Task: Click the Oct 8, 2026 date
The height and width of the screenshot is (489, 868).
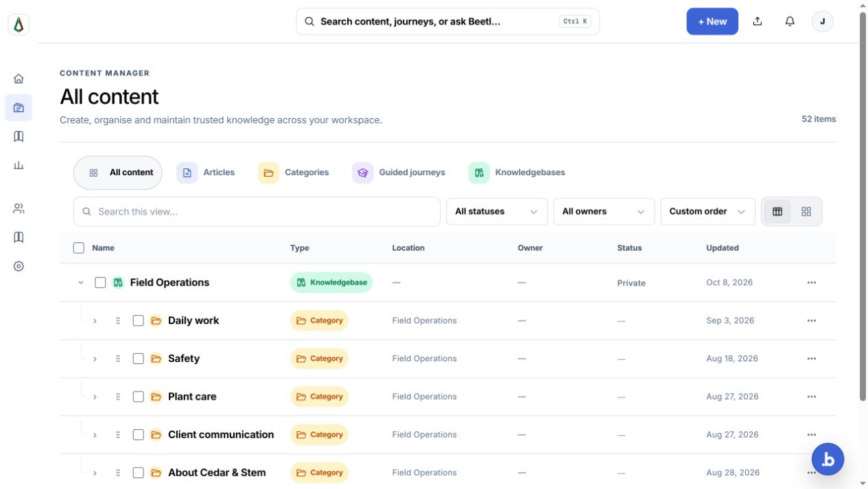Action: pos(729,282)
